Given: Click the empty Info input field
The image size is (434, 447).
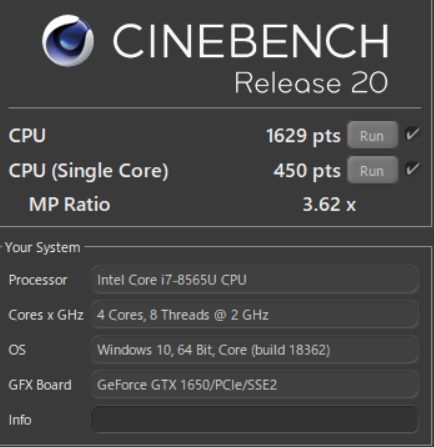Looking at the screenshot, I should coord(255,419).
